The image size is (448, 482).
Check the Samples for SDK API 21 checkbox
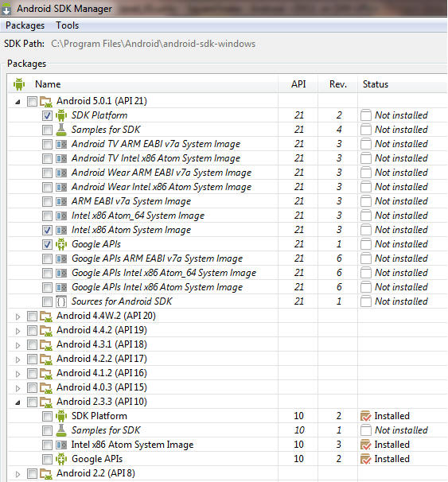[x=47, y=130]
